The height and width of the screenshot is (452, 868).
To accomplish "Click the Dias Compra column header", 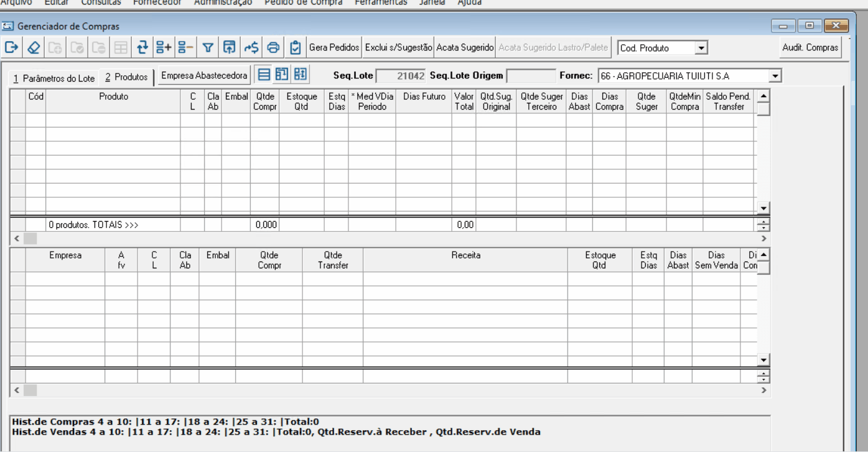I will point(609,101).
